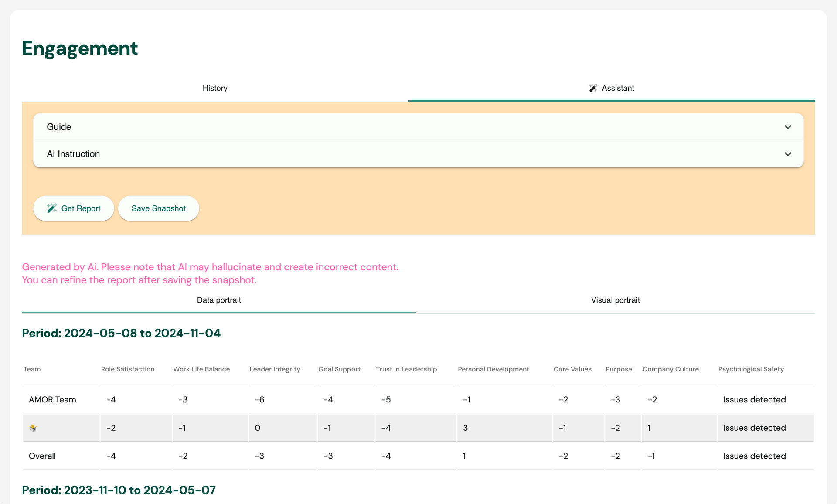Viewport: 837px width, 504px height.
Task: Open the Data portrait tab
Action: [x=219, y=300]
